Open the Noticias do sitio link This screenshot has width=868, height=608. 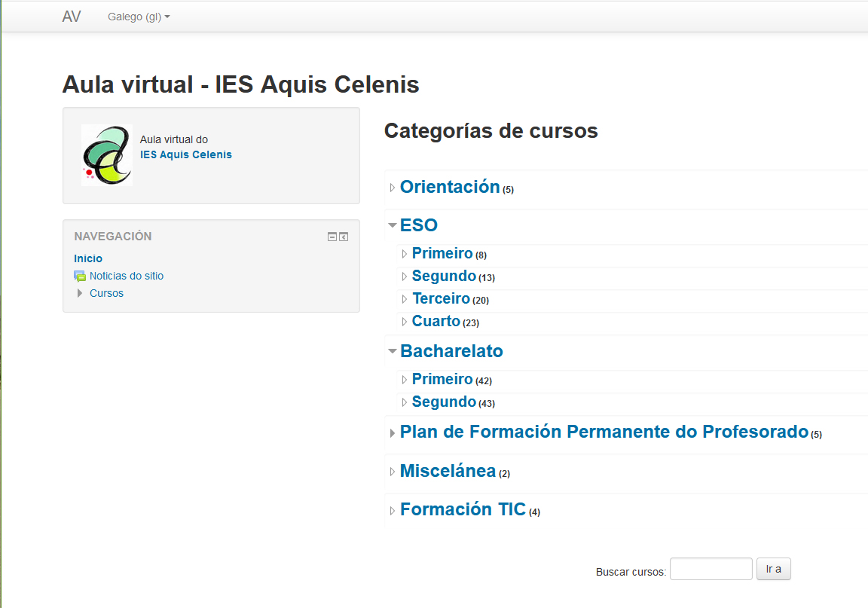coord(127,276)
